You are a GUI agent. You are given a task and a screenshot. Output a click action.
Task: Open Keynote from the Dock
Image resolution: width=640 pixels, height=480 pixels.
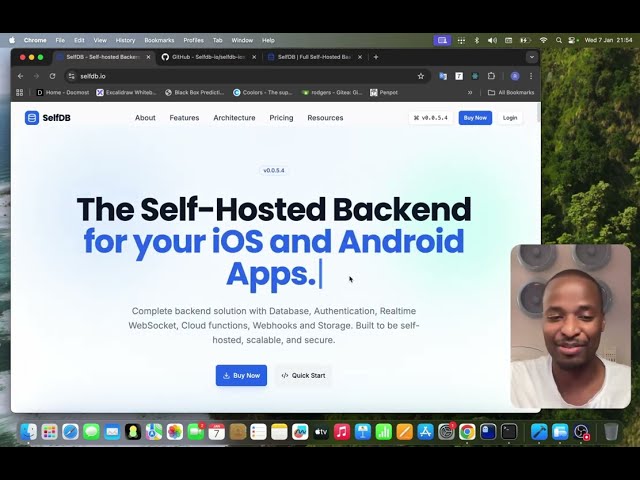pyautogui.click(x=363, y=432)
